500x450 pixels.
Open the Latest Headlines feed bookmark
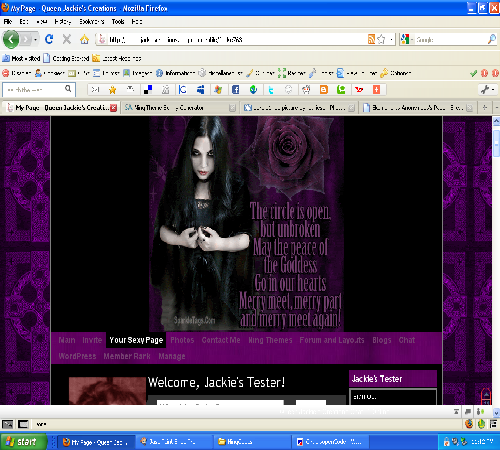coord(117,58)
